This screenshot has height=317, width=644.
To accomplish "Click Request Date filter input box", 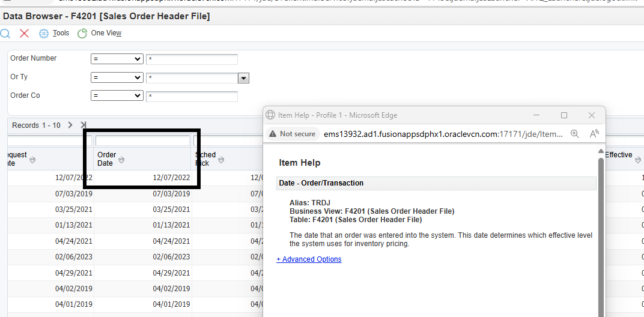I will (x=50, y=140).
